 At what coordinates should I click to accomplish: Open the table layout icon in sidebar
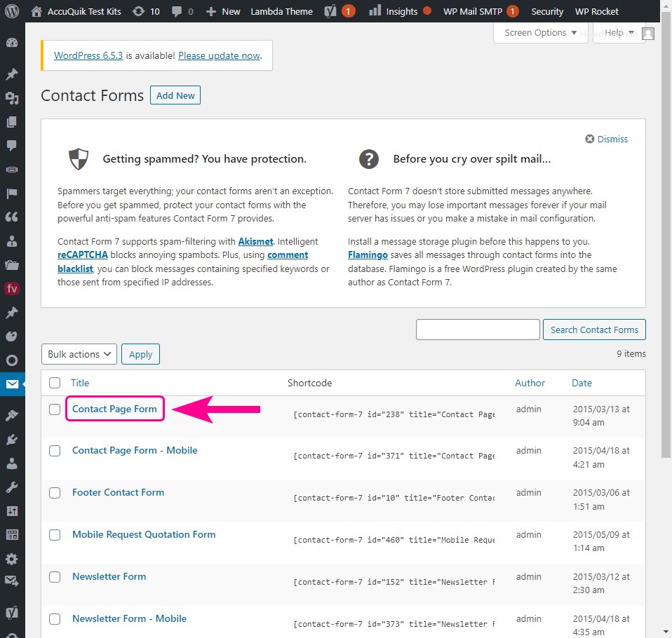12,535
